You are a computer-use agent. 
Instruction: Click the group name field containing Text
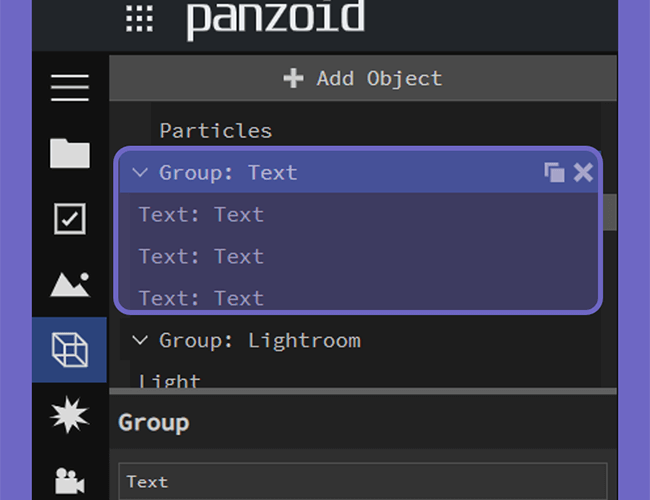click(x=363, y=481)
